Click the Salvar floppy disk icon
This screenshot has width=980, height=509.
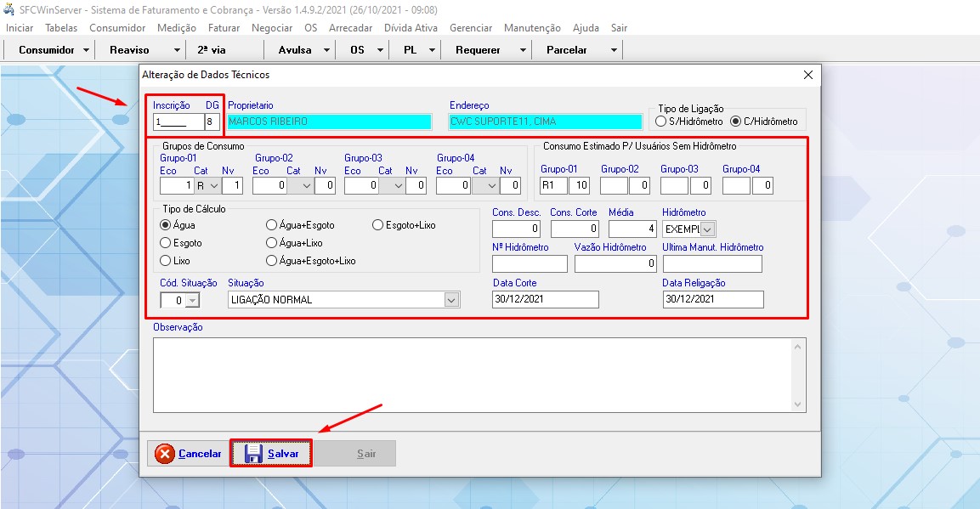(253, 454)
